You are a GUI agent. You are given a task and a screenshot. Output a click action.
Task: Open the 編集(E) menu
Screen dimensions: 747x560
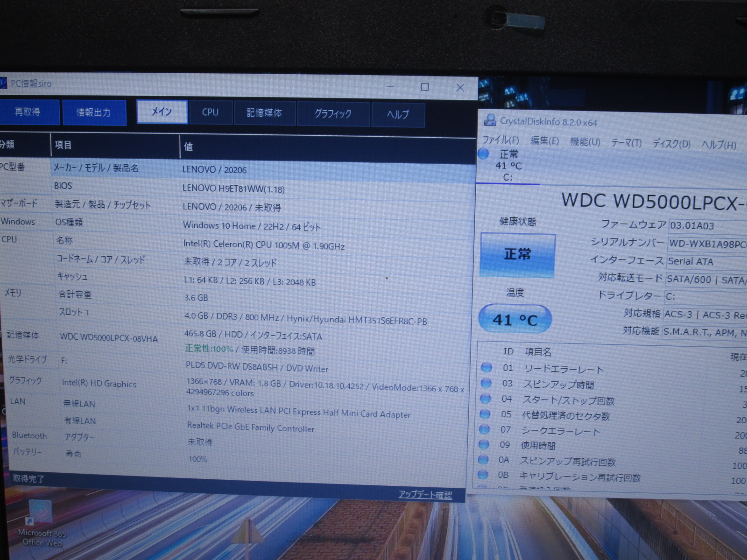tap(544, 141)
